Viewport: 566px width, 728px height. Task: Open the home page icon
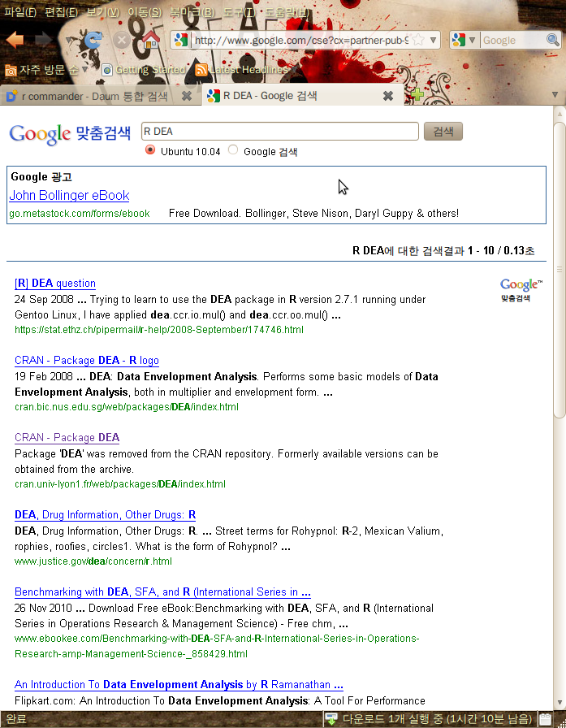click(150, 40)
